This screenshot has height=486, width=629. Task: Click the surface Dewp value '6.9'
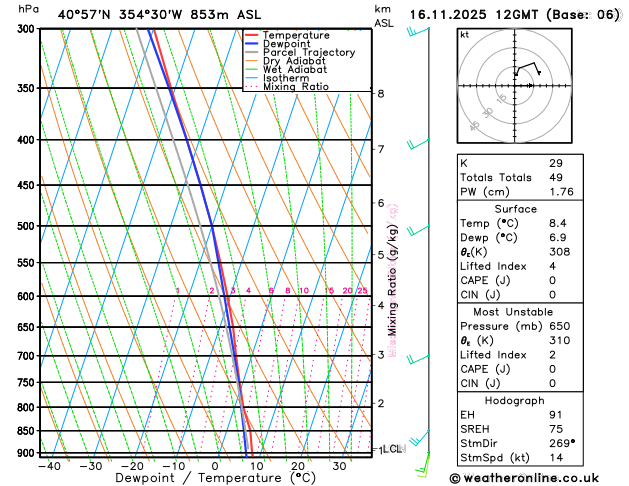tap(558, 238)
